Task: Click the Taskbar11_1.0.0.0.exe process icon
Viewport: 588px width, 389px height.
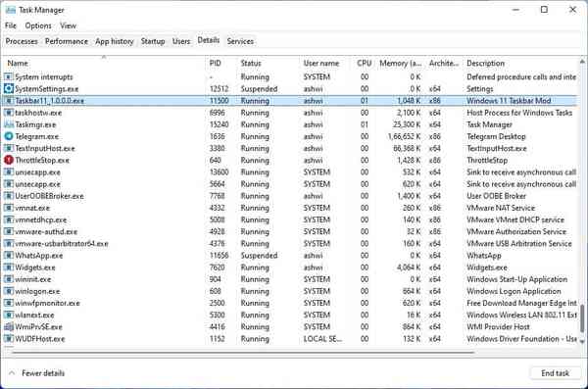Action: pyautogui.click(x=9, y=101)
